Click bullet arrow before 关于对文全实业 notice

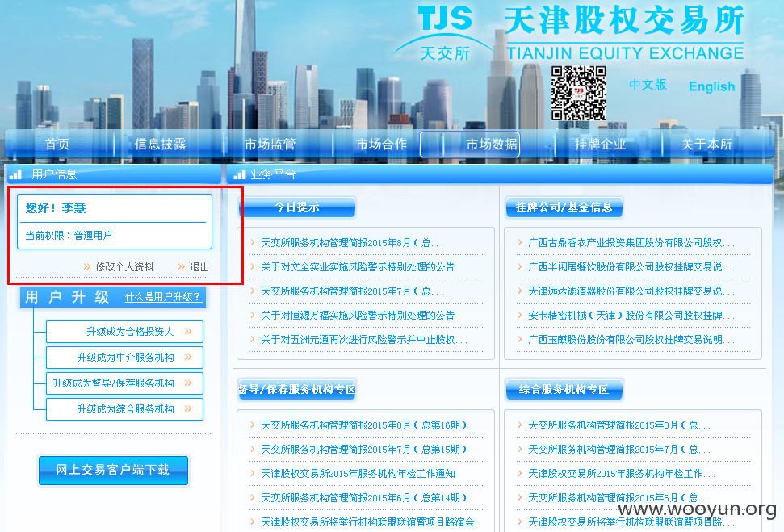click(253, 266)
